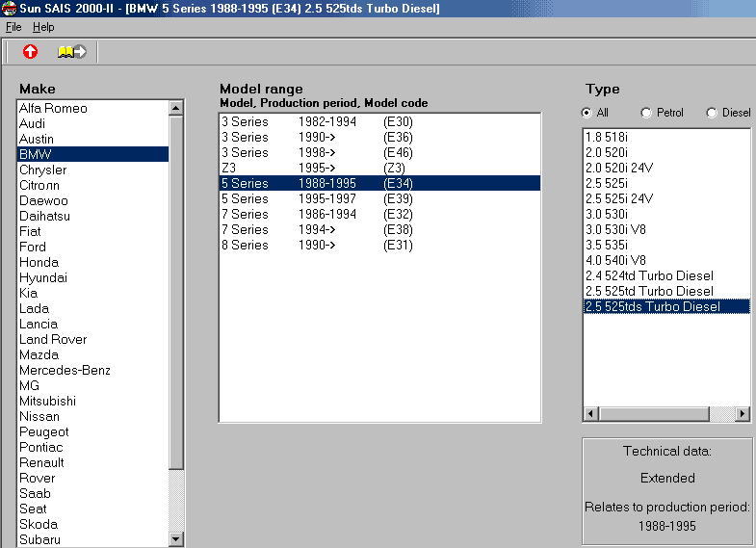Select Peugeot in the Make list
This screenshot has height=548, width=756.
tap(93, 431)
